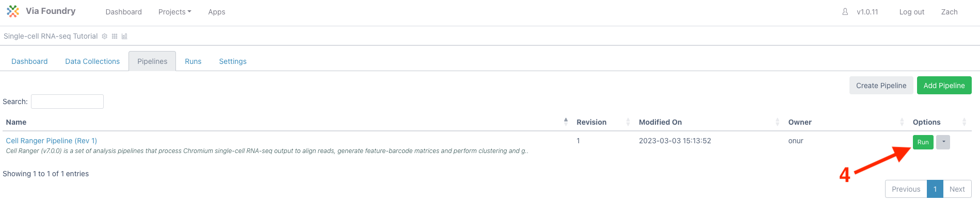Open dropdown arrow next to Run button
This screenshot has width=980, height=202.
tap(943, 142)
